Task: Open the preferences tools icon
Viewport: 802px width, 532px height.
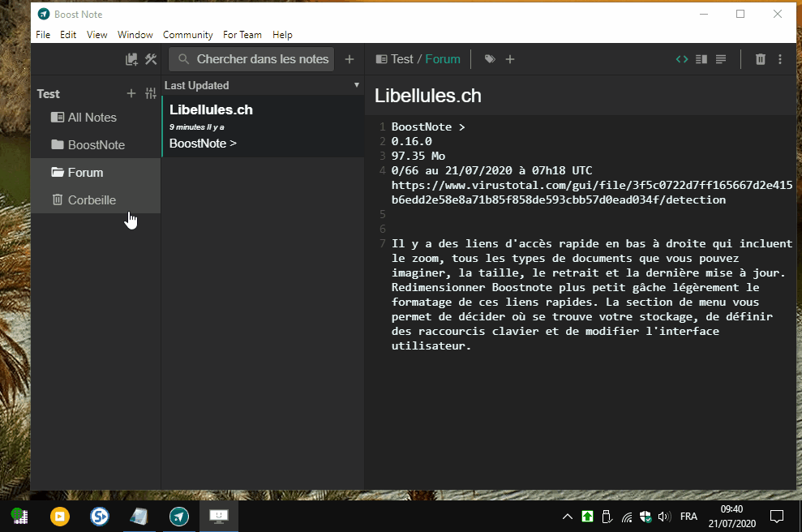Action: [x=151, y=59]
